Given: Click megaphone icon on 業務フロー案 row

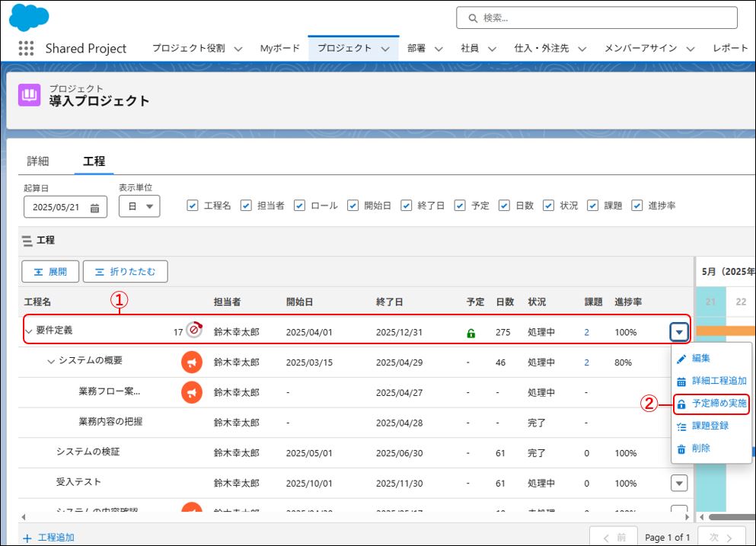Looking at the screenshot, I should tap(192, 392).
